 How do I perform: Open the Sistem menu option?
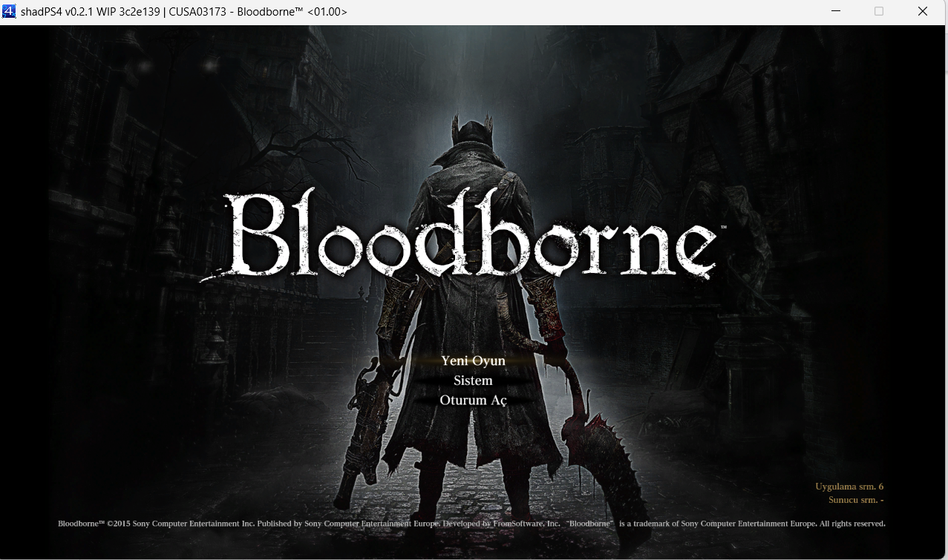[473, 381]
